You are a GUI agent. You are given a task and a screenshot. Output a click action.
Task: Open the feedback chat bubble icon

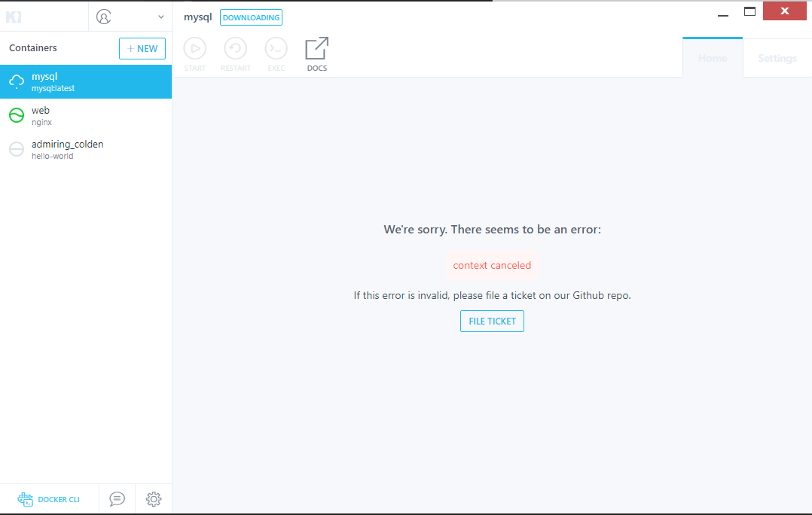pyautogui.click(x=117, y=499)
